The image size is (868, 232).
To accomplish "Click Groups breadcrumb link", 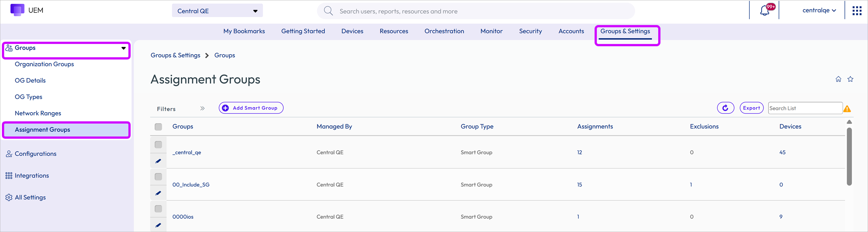I will coord(225,55).
